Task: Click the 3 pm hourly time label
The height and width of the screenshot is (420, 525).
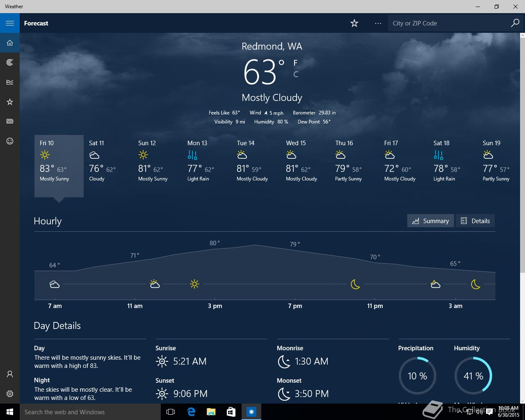Action: point(215,306)
